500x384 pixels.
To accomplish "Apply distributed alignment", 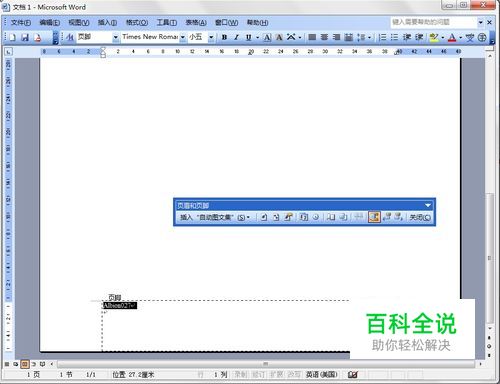I will tap(348, 37).
